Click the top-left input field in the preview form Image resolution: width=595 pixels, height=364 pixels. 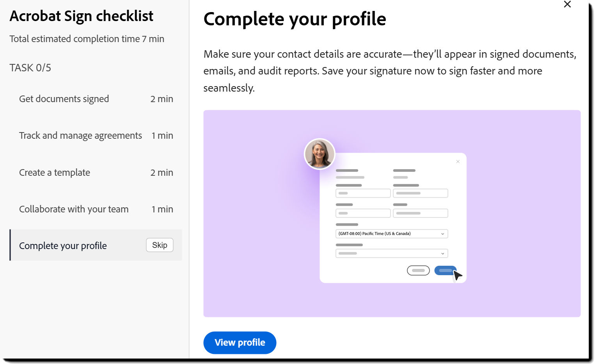coord(363,193)
